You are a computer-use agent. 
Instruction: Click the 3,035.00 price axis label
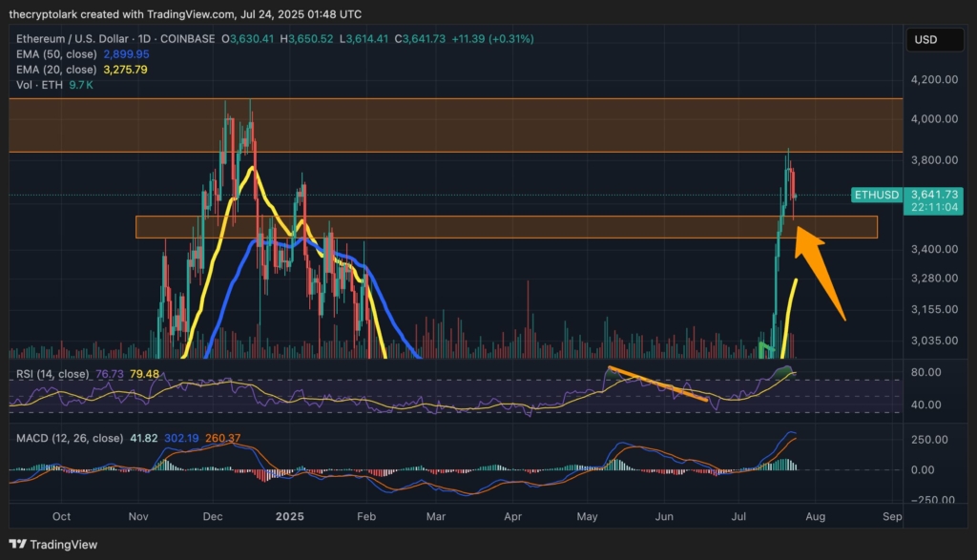tap(935, 341)
